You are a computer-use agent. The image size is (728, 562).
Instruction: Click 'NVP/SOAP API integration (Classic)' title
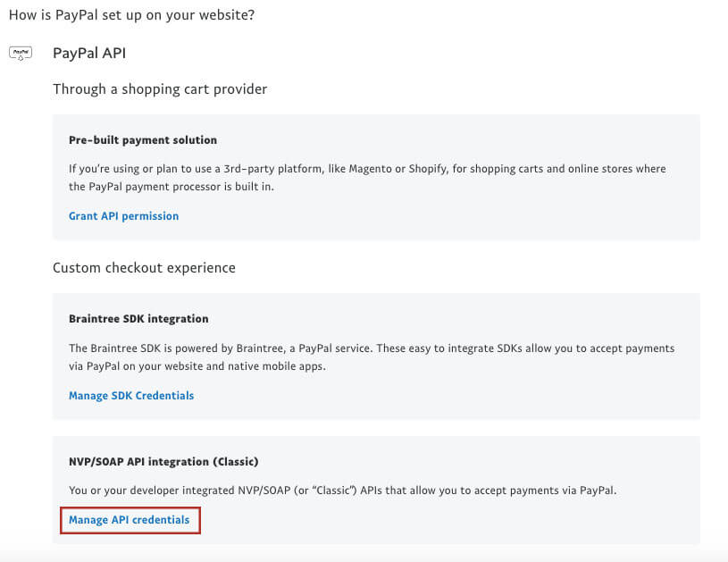click(x=163, y=462)
